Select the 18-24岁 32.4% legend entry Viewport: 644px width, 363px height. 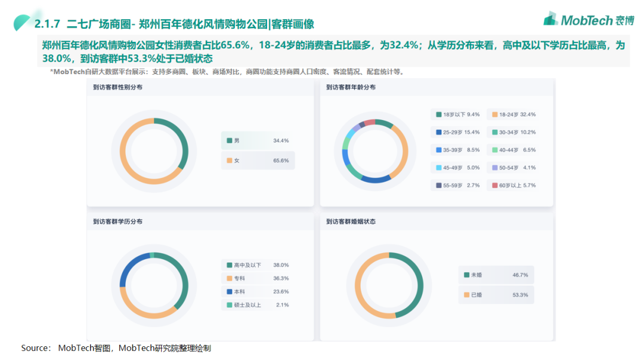(513, 114)
